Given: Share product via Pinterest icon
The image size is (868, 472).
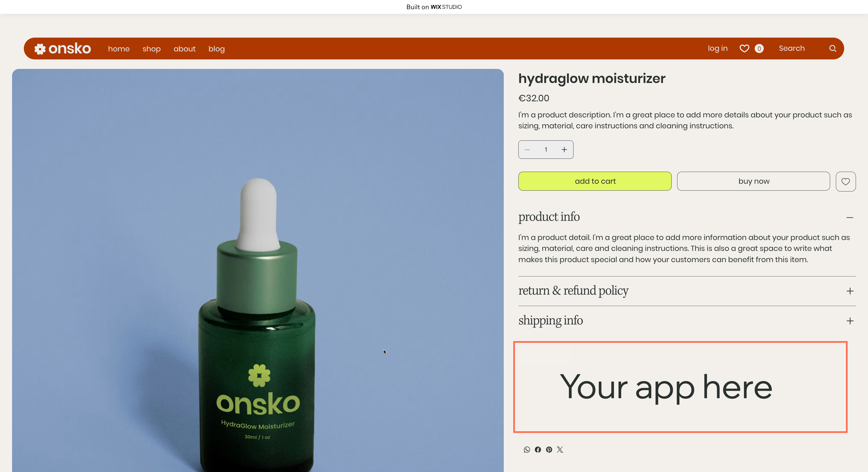Looking at the screenshot, I should pos(549,449).
